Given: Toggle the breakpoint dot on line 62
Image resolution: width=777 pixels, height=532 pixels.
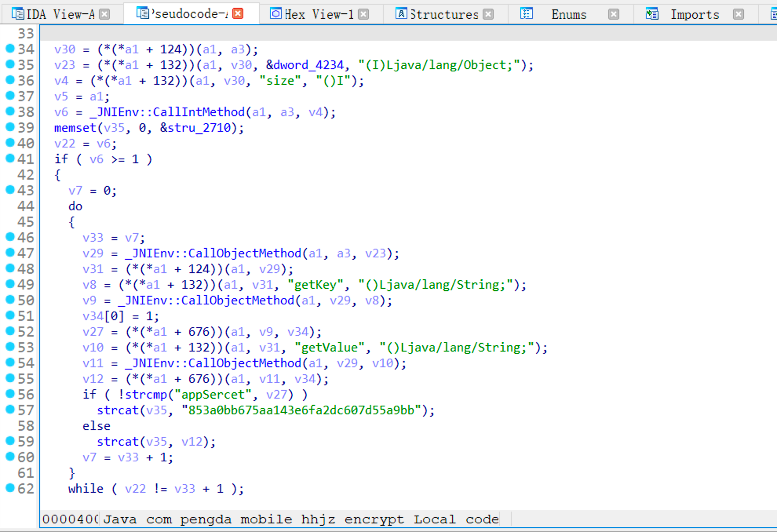Looking at the screenshot, I should (x=10, y=488).
